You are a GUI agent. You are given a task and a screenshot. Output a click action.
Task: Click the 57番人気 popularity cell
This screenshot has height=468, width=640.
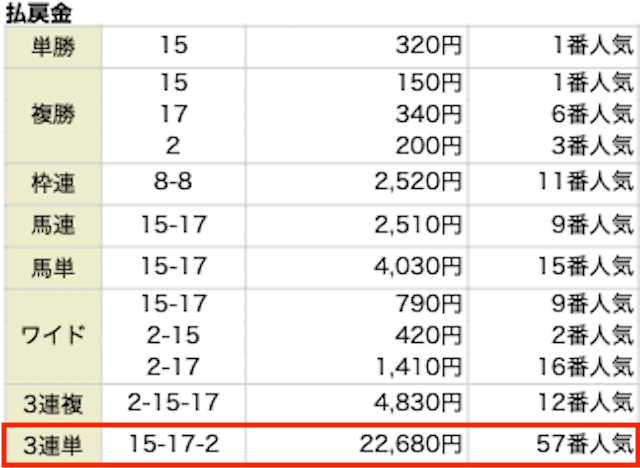pos(584,445)
